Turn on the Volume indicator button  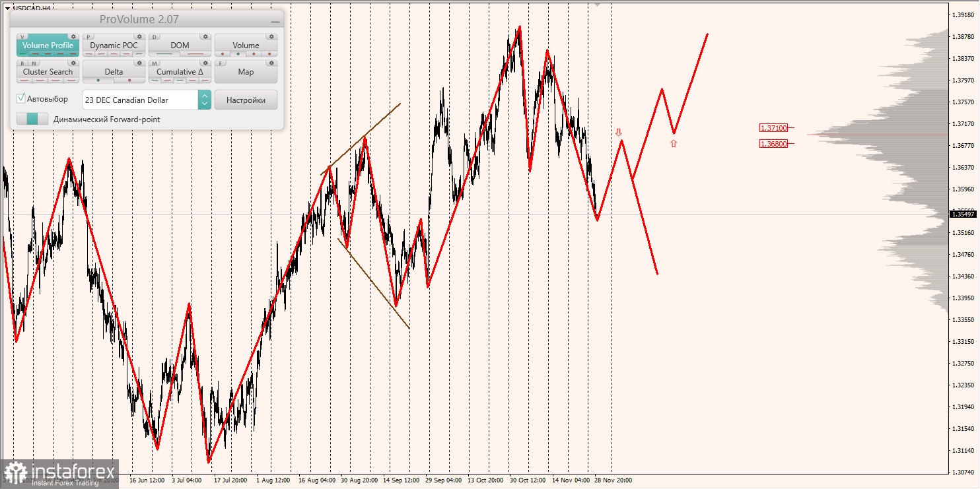[x=246, y=45]
